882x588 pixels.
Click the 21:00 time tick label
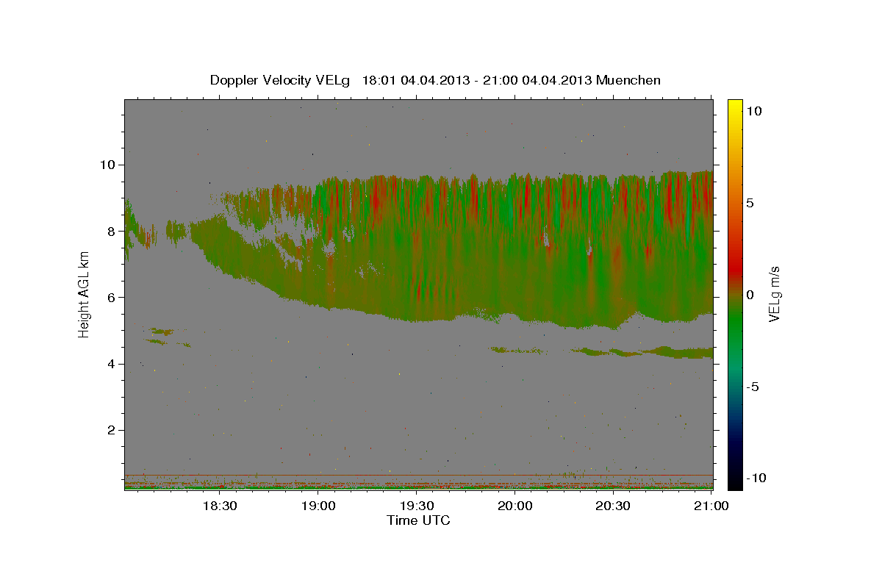pyautogui.click(x=711, y=506)
